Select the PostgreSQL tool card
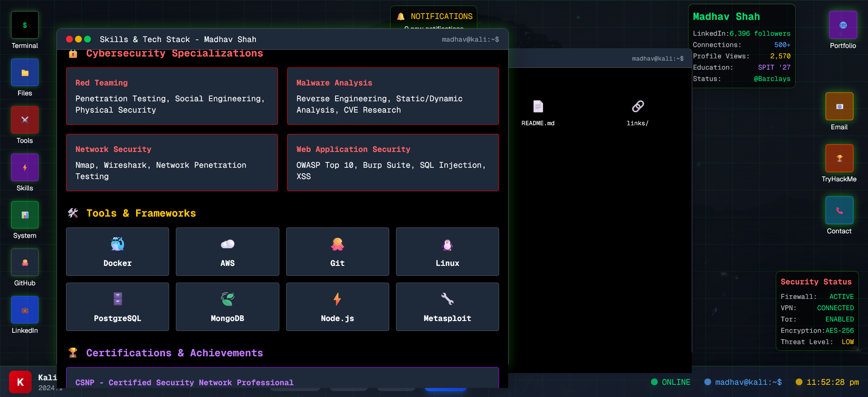The height and width of the screenshot is (397, 868). [x=118, y=307]
